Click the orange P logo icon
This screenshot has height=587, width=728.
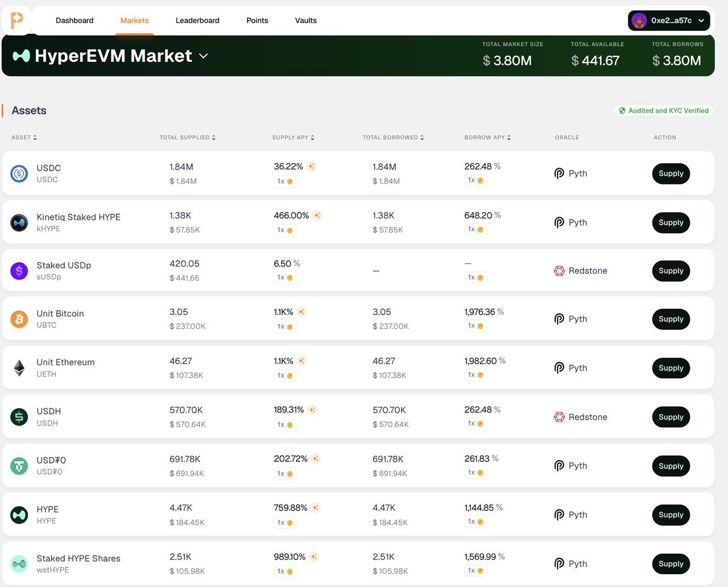(x=16, y=20)
